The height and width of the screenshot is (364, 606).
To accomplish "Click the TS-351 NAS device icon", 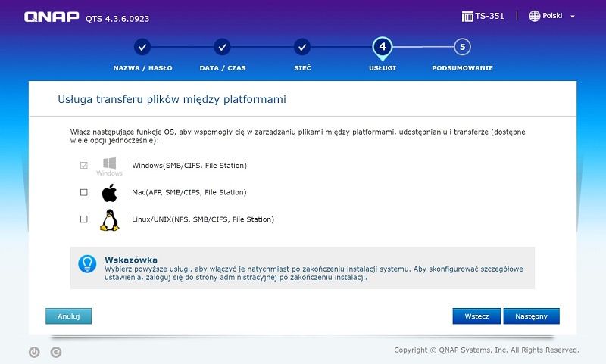I will [467, 16].
